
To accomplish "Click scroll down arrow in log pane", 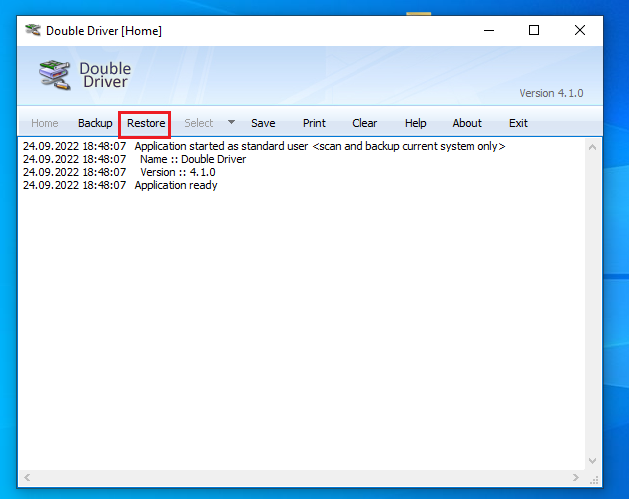I will (592, 461).
